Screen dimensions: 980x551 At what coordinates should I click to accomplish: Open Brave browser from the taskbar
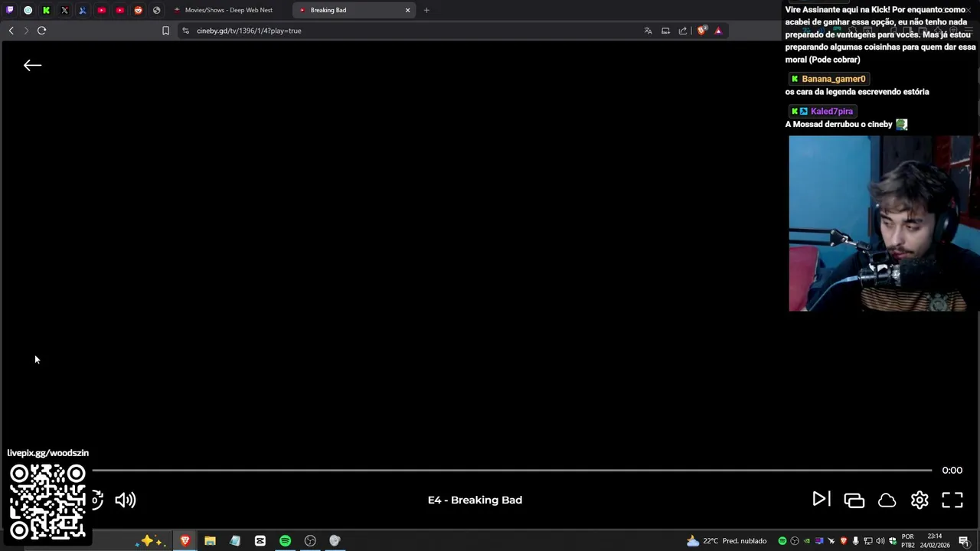point(185,541)
